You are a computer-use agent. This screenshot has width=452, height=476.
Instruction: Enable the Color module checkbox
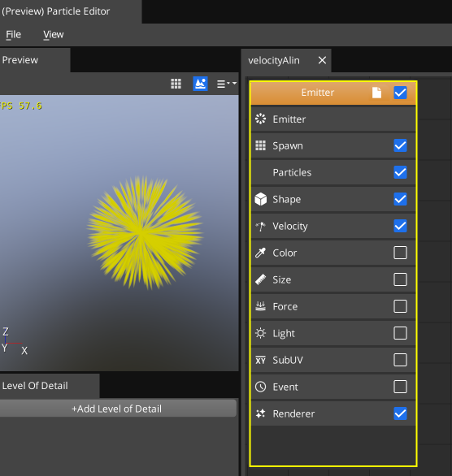coord(400,253)
